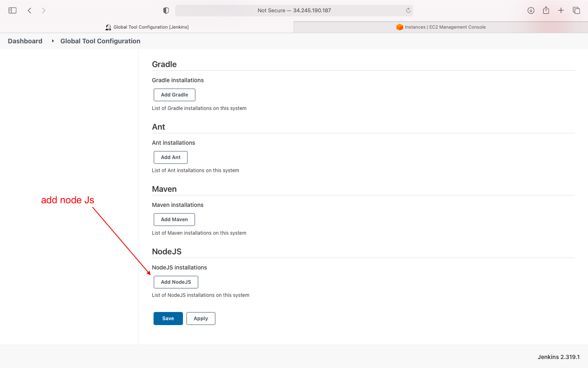
Task: Reload the page with refresh icon
Action: point(408,11)
